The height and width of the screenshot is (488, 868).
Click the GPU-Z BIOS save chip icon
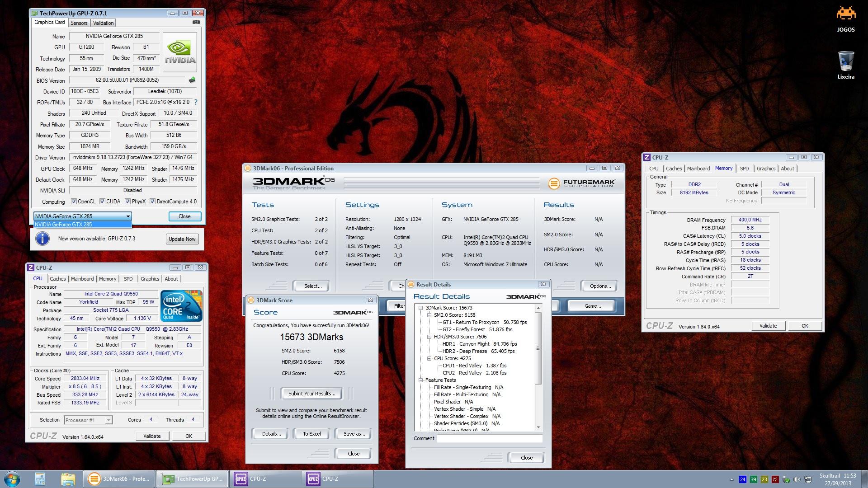coord(192,80)
